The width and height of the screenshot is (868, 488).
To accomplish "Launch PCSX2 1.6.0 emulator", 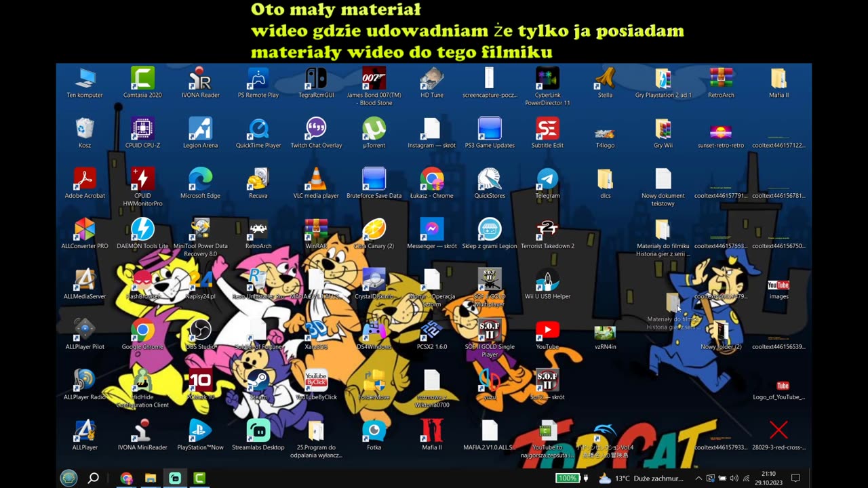I will pos(432,334).
